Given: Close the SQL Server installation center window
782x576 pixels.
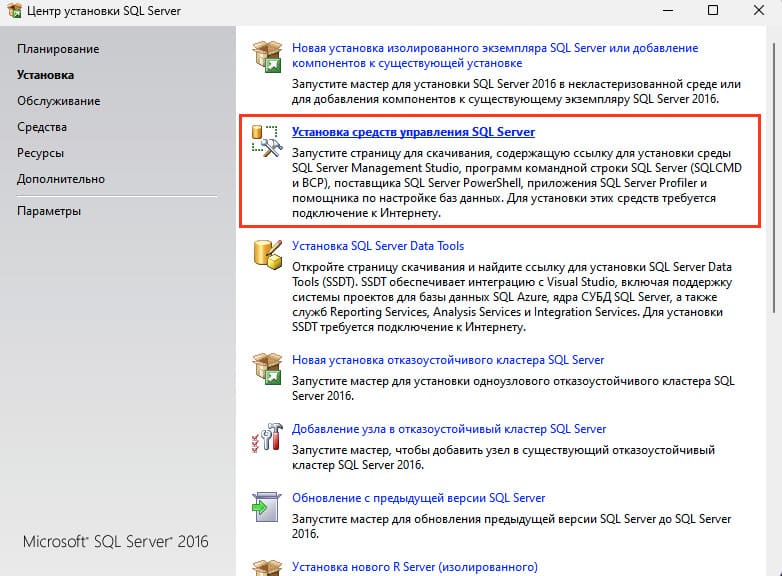Looking at the screenshot, I should click(759, 10).
